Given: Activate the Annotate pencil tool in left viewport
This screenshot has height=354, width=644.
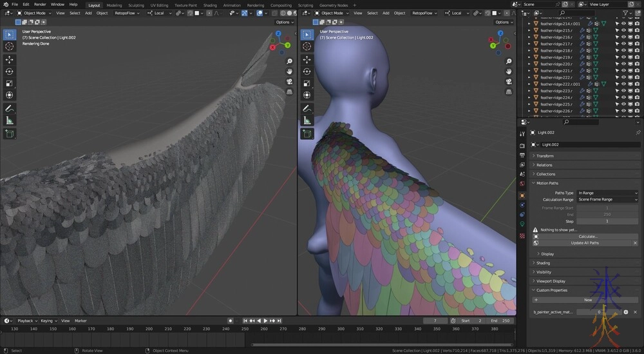Looking at the screenshot, I should point(10,108).
